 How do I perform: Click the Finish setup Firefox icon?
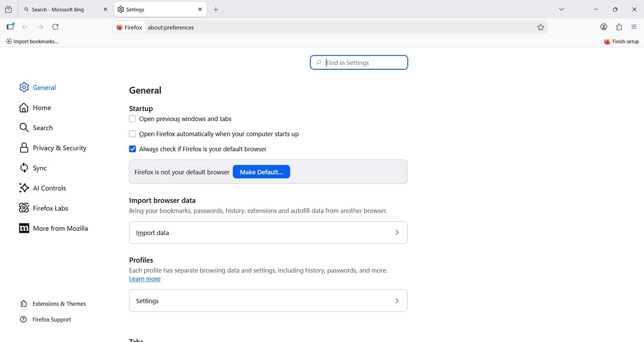607,41
